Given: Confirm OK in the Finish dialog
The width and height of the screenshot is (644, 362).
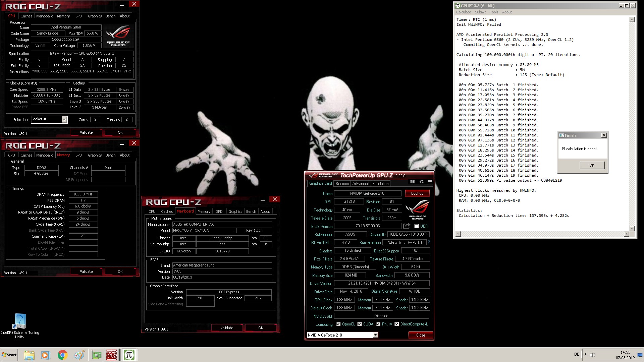Looking at the screenshot, I should [591, 165].
